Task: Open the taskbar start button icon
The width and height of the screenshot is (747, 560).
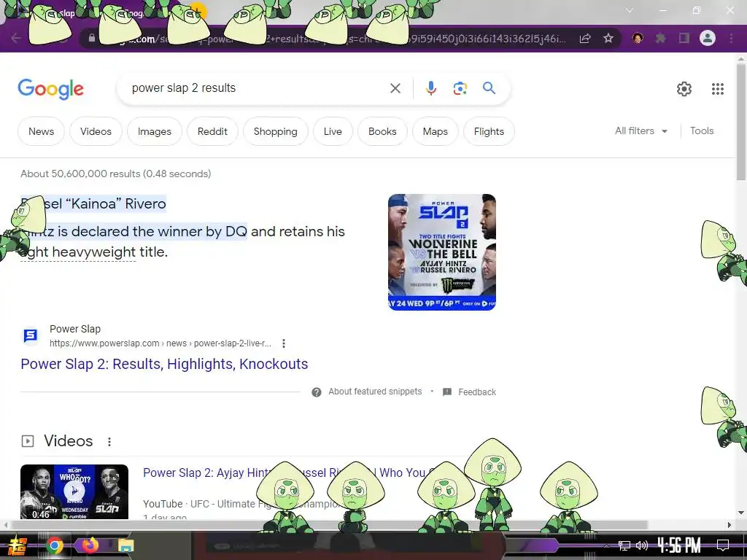Action: [16, 546]
